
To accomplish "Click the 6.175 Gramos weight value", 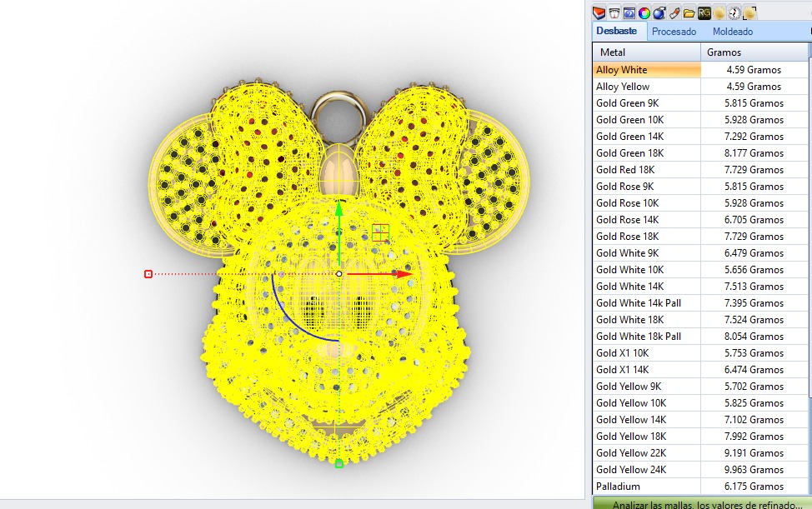I will pyautogui.click(x=754, y=487).
